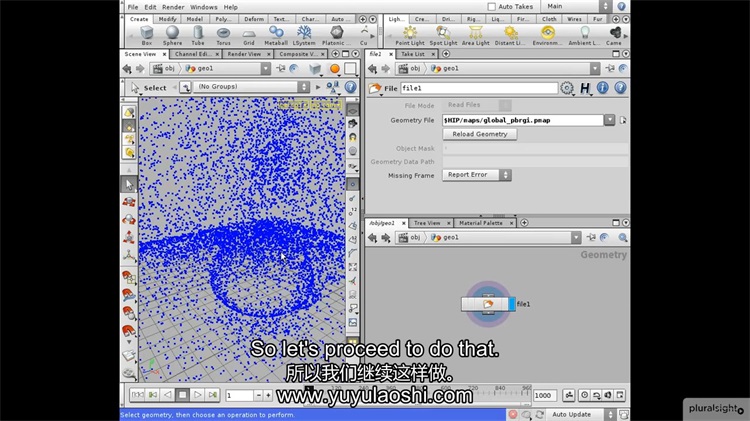The image size is (750, 421).
Task: Open the parameter gear menu for file1
Action: click(567, 88)
